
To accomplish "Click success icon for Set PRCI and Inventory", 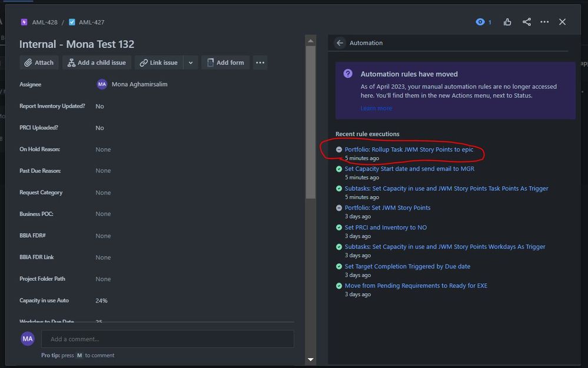I will pyautogui.click(x=339, y=227).
